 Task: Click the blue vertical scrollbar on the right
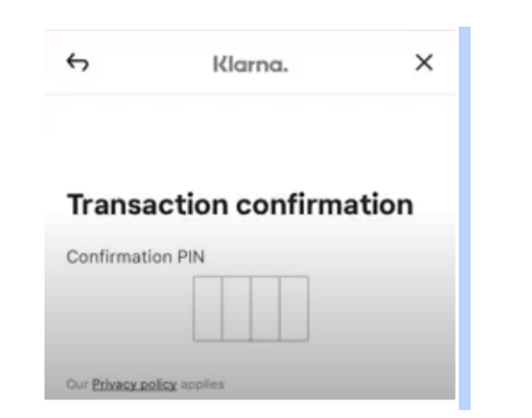point(465,218)
